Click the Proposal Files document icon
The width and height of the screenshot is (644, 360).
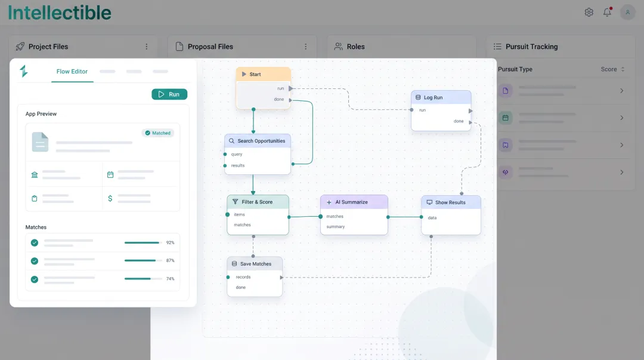pos(179,47)
